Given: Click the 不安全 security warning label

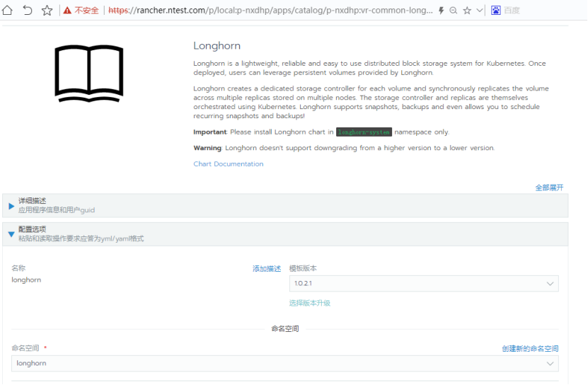Looking at the screenshot, I should click(86, 11).
